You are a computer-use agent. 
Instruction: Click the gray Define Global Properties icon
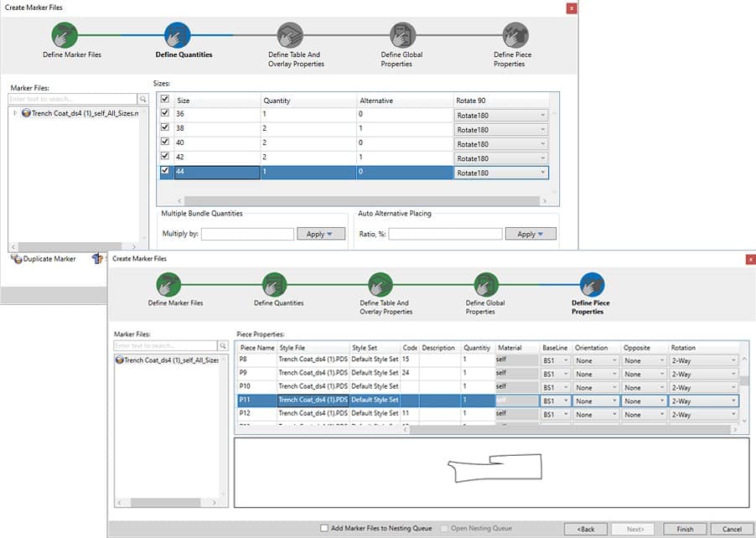[402, 35]
